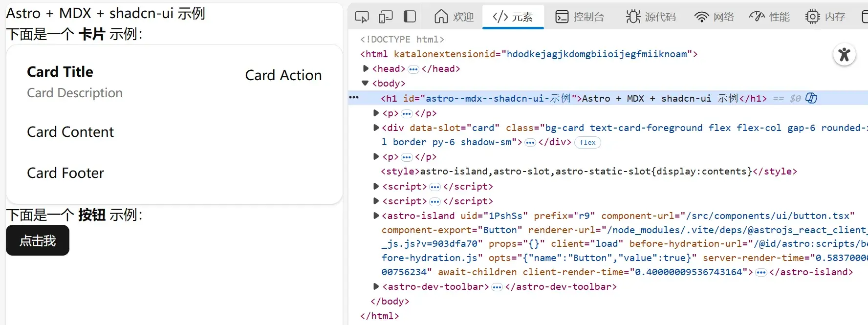Click the flex badge on the card div
This screenshot has height=325, width=868.
click(x=587, y=142)
